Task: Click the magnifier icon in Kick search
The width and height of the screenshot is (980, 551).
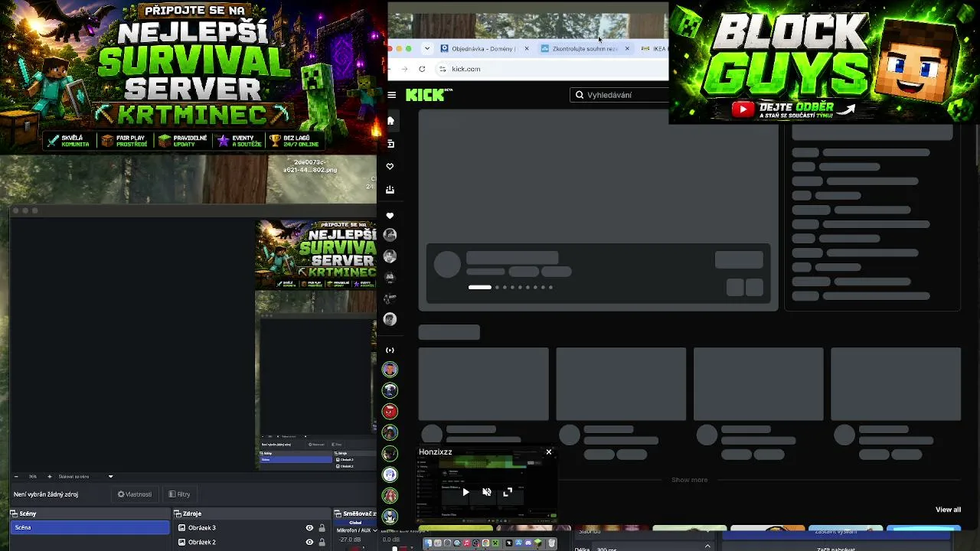Action: point(580,95)
